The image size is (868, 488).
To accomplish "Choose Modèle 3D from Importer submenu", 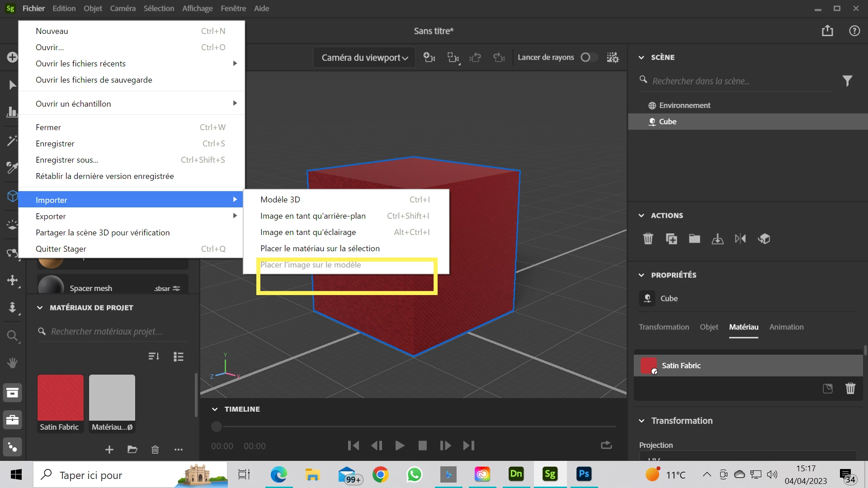I will click(x=280, y=199).
